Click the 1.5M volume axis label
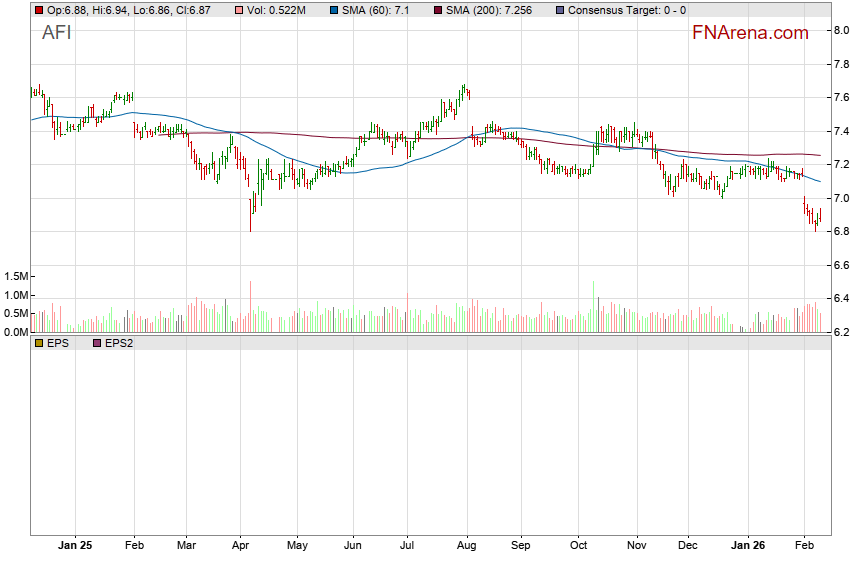Viewport: 859px width, 566px height. [15, 276]
